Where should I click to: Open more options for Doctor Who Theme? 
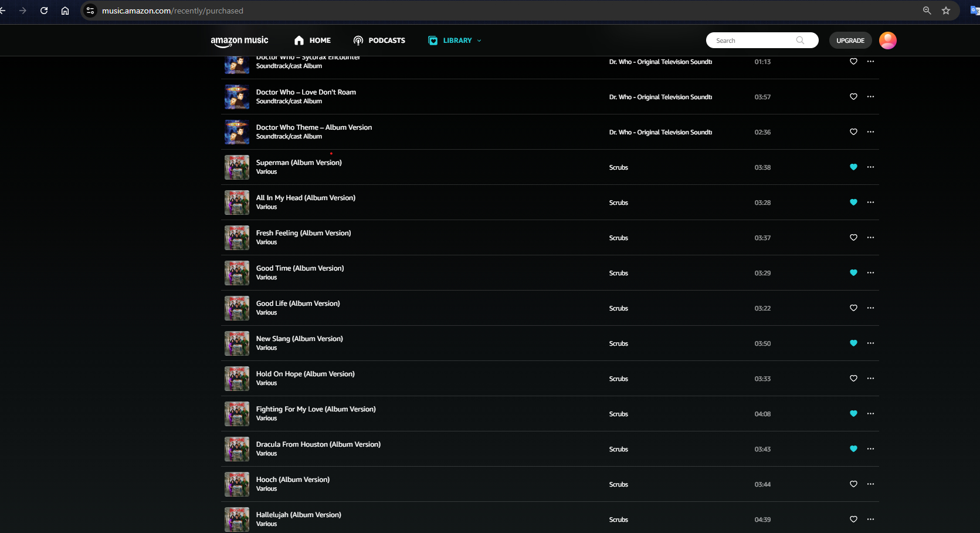coord(870,132)
